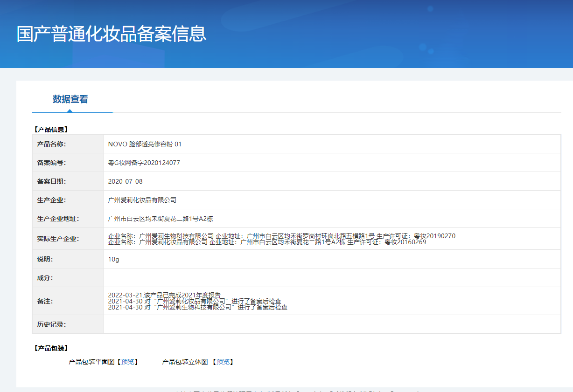This screenshot has height=392, width=573.
Task: Click the 【产品包装】 section header
Action: 51,348
